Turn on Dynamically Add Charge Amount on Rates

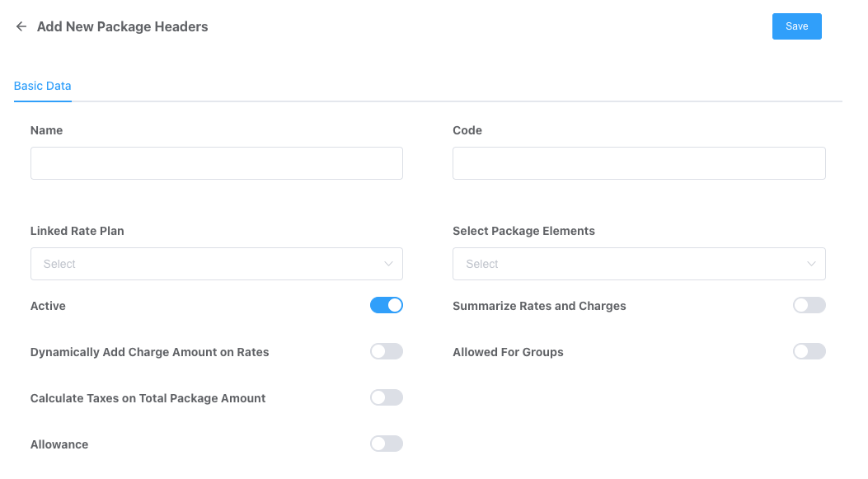tap(386, 352)
